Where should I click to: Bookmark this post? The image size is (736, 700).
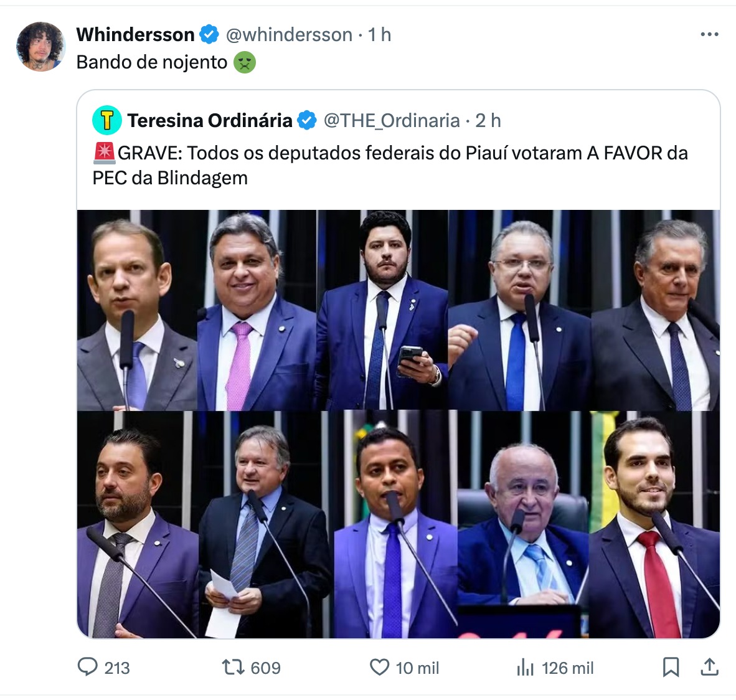tap(671, 667)
